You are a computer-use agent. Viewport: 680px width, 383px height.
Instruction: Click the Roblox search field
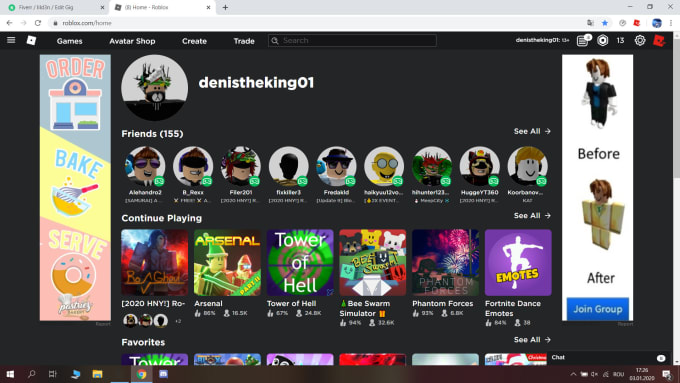click(x=352, y=40)
